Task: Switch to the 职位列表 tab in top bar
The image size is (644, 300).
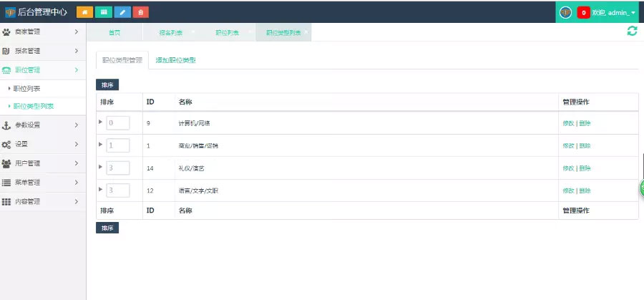Action: click(227, 33)
